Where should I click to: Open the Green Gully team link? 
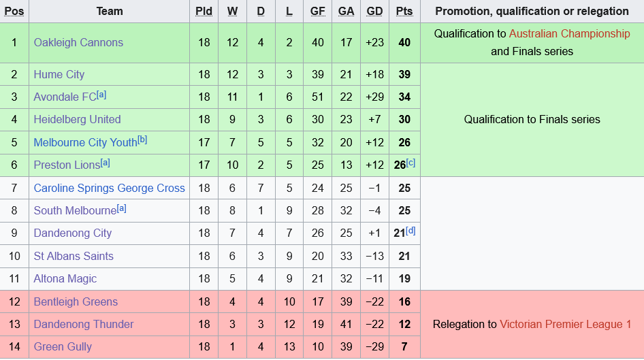pos(63,347)
